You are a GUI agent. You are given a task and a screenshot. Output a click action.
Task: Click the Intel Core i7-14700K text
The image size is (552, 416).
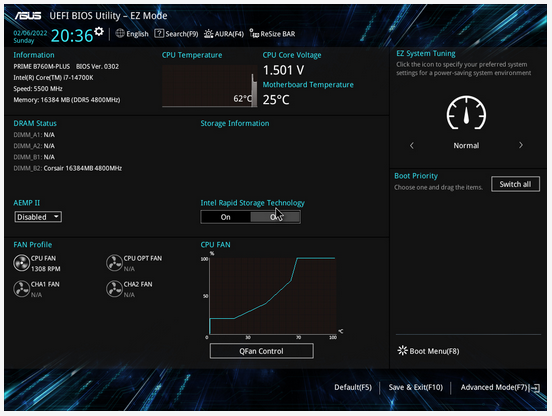[53, 77]
